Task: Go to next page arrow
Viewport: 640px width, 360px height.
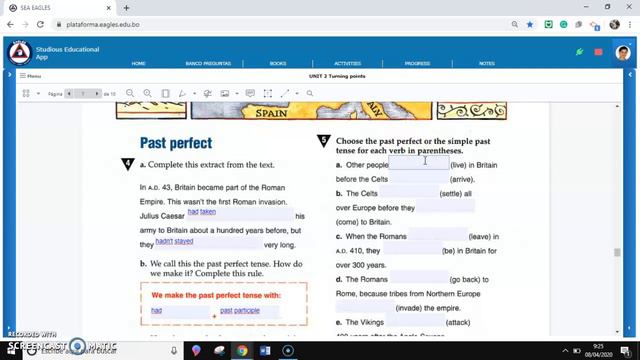Action: [97, 93]
